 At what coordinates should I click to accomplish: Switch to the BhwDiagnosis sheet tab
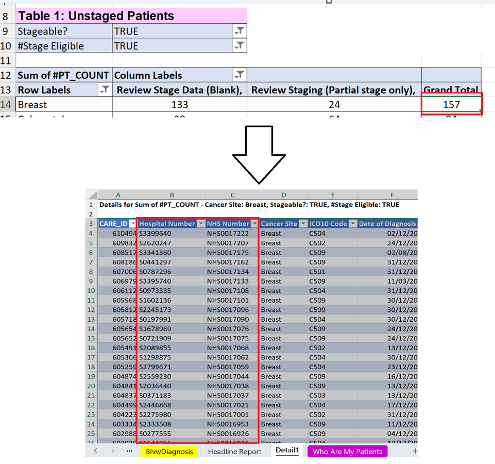tap(169, 451)
